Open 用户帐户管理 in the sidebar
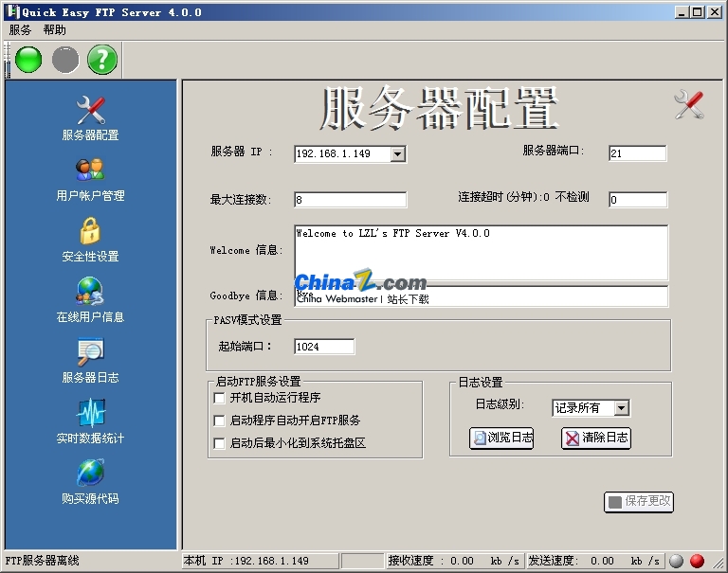Screen dimensions: 728x573 coord(91,180)
